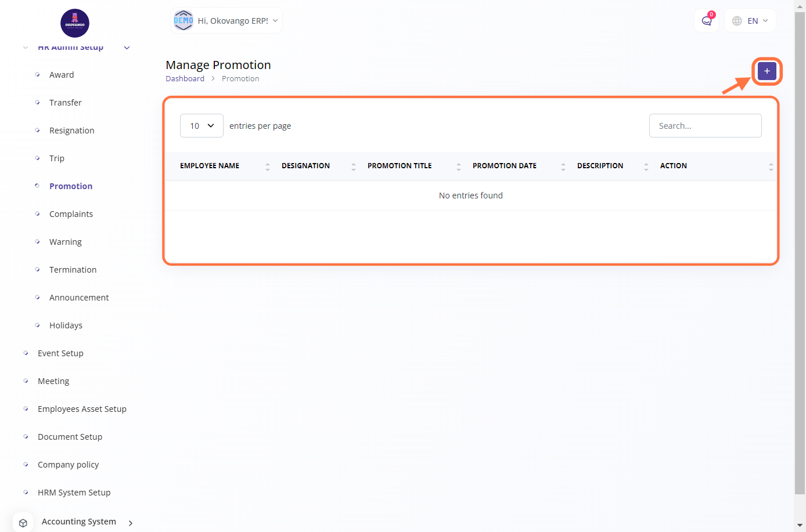The height and width of the screenshot is (532, 806).
Task: Sort by Promotion Date column arrows
Action: [x=563, y=167]
